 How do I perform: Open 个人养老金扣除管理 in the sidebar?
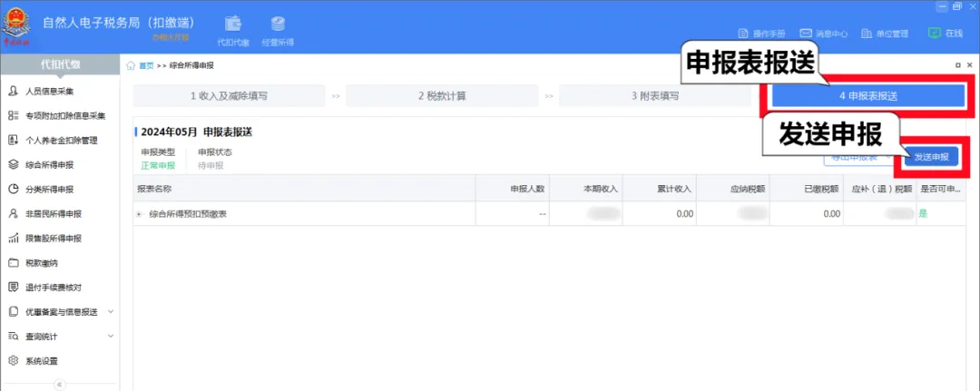60,141
